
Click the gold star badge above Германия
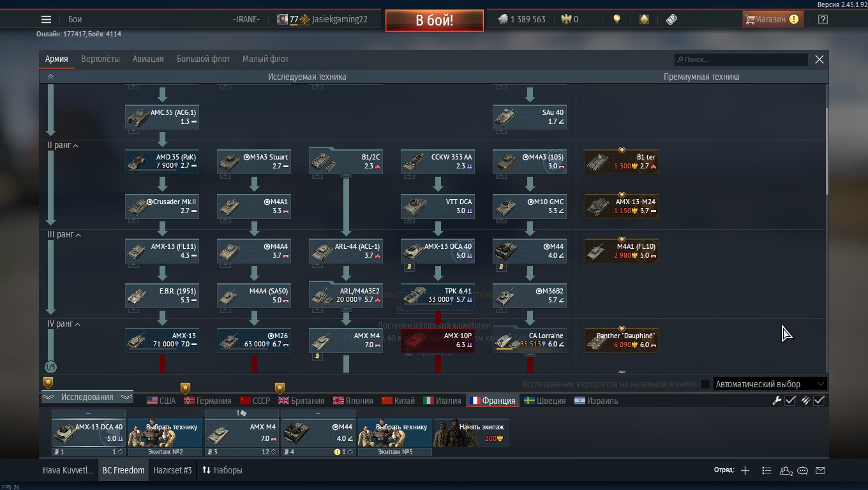point(185,388)
